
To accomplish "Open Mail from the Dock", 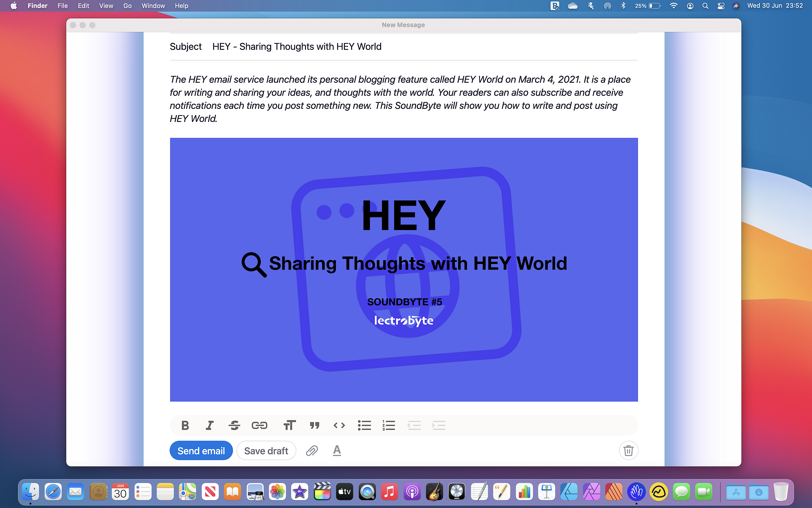I will (x=75, y=492).
